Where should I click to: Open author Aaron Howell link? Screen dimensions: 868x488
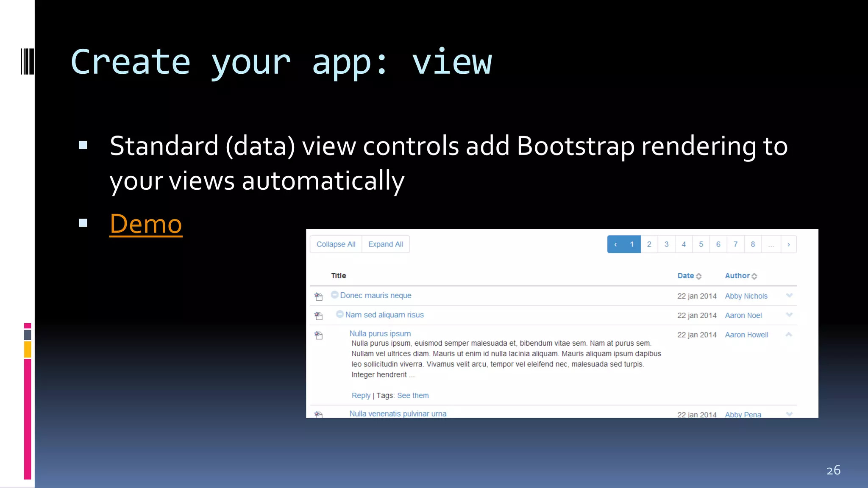[746, 335]
